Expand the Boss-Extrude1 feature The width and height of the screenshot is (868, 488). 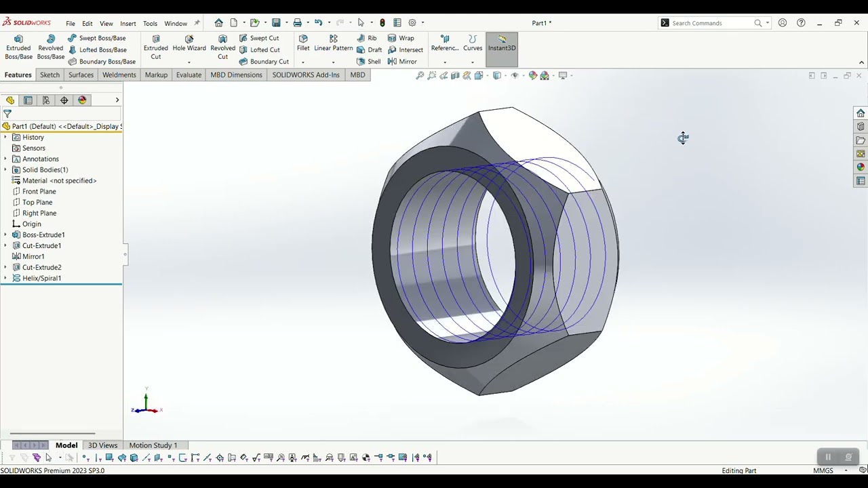click(x=5, y=235)
